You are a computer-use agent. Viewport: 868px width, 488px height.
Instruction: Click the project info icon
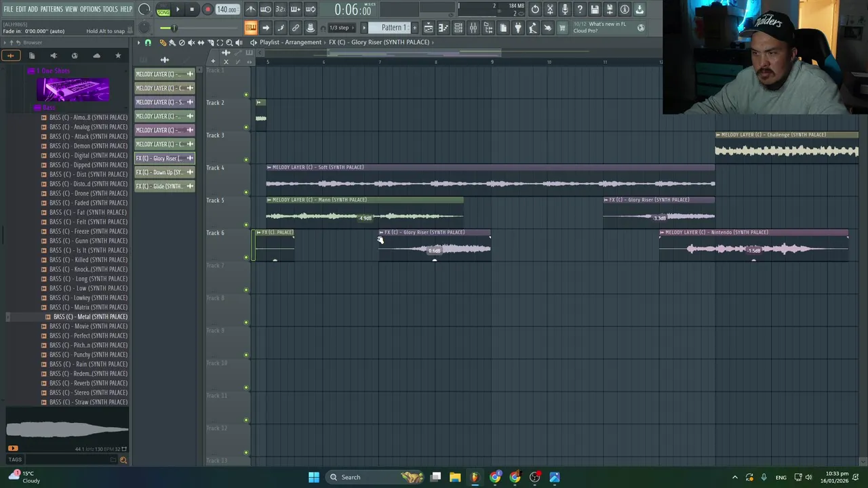(x=625, y=9)
